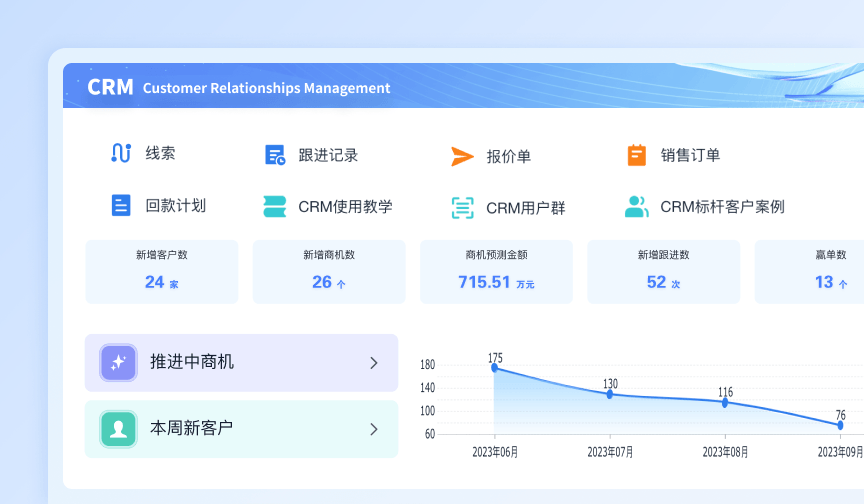
Task: Click the purple sparkle icon for 推进中商机
Action: pyautogui.click(x=118, y=362)
